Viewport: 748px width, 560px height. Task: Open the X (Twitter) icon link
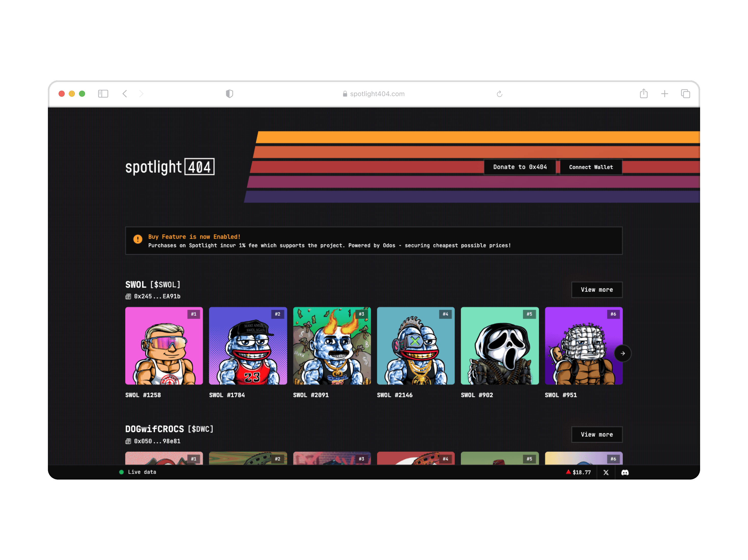tap(606, 472)
